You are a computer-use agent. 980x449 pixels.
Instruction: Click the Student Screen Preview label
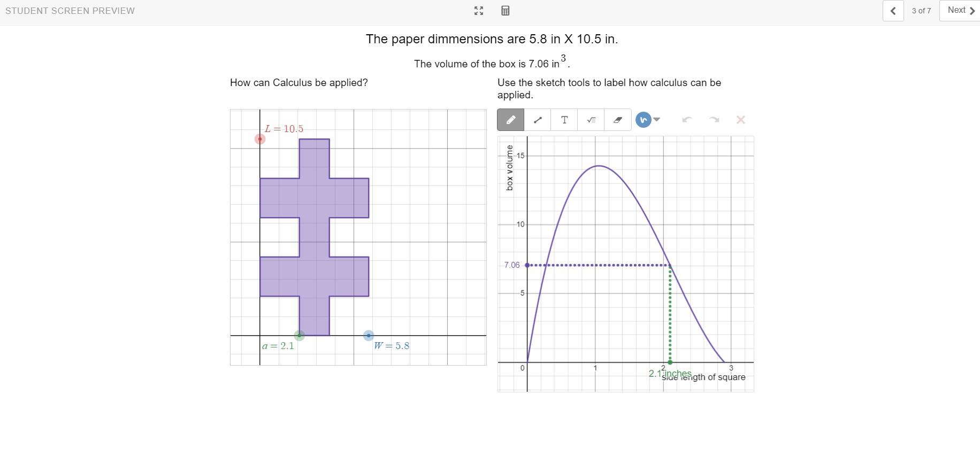[70, 11]
